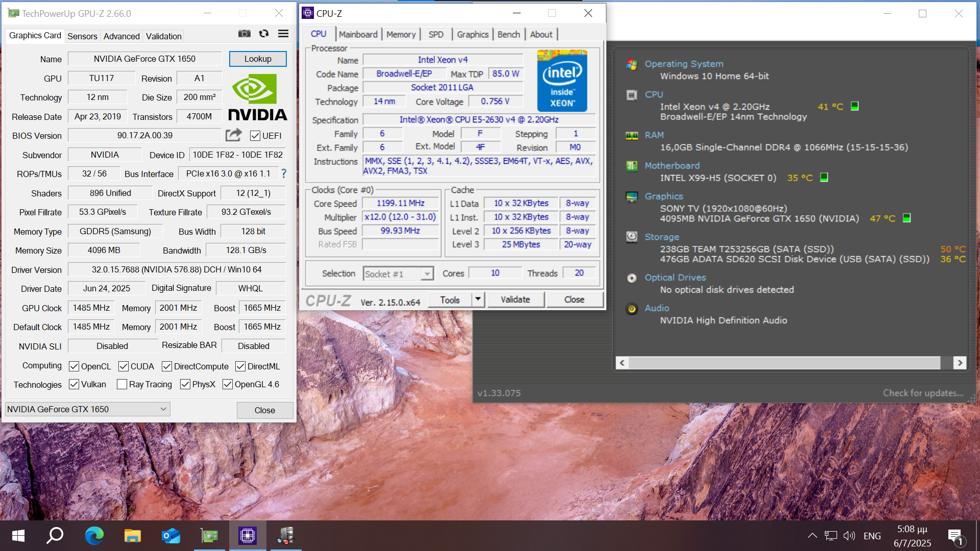Click the CPU-Z Tools button

click(450, 299)
